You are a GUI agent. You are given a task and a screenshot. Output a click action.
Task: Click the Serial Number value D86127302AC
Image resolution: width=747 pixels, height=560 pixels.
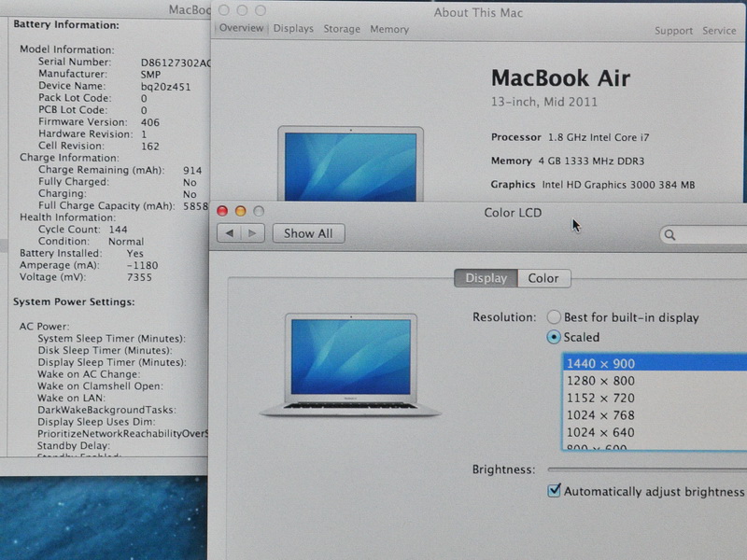click(176, 63)
